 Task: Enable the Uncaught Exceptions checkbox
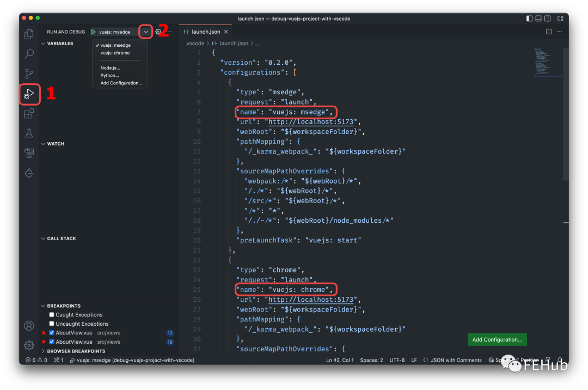(52, 324)
